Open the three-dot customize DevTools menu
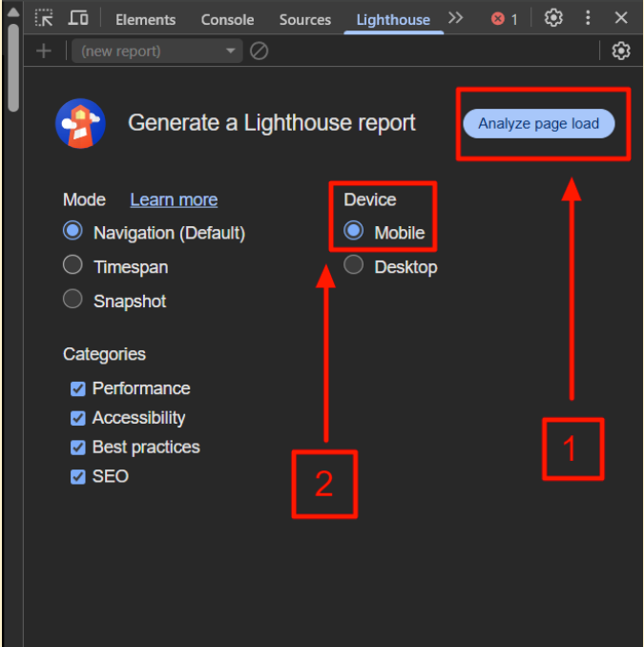644x647 pixels. click(588, 18)
